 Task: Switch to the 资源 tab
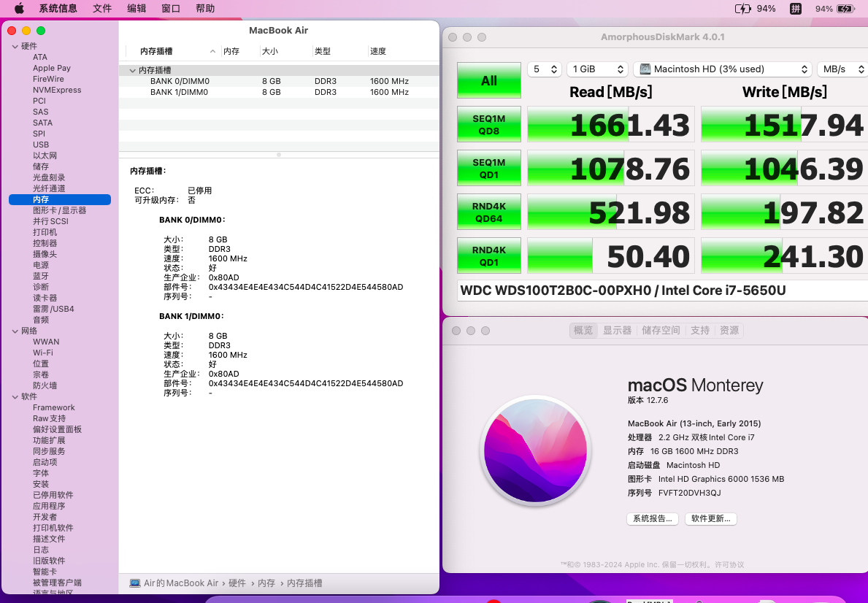(729, 331)
